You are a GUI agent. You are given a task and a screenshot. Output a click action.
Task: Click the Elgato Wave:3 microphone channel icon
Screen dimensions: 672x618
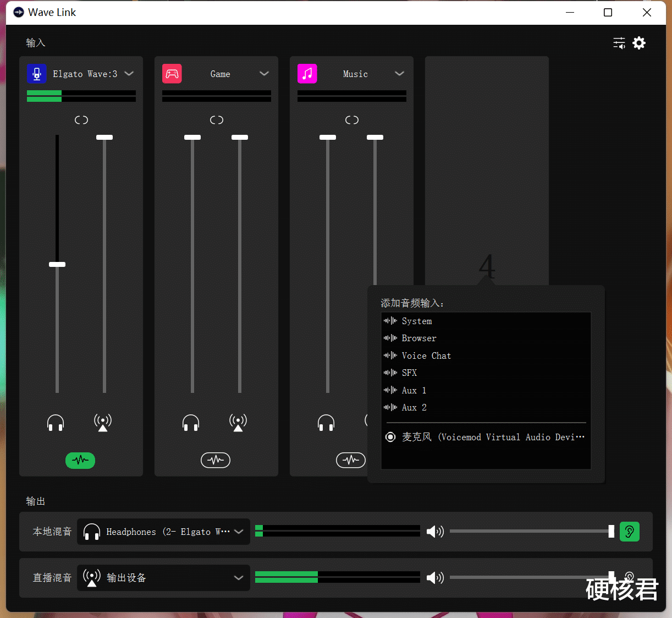(36, 73)
